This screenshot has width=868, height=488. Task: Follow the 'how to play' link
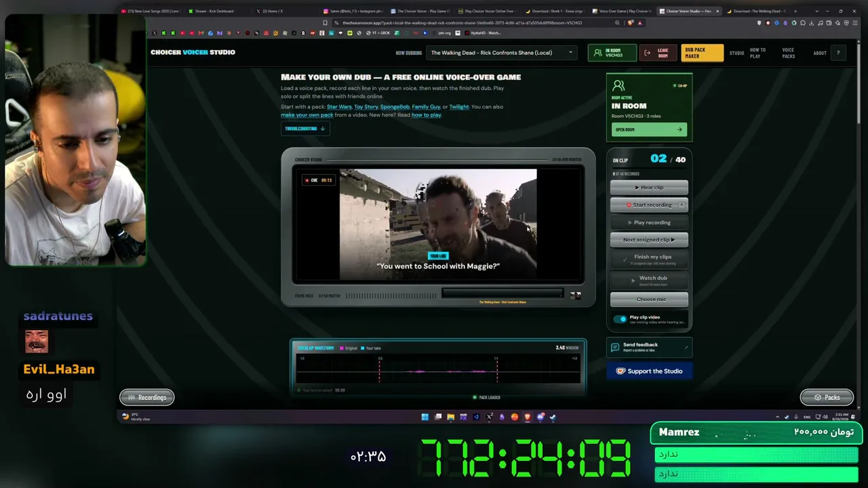tap(426, 115)
